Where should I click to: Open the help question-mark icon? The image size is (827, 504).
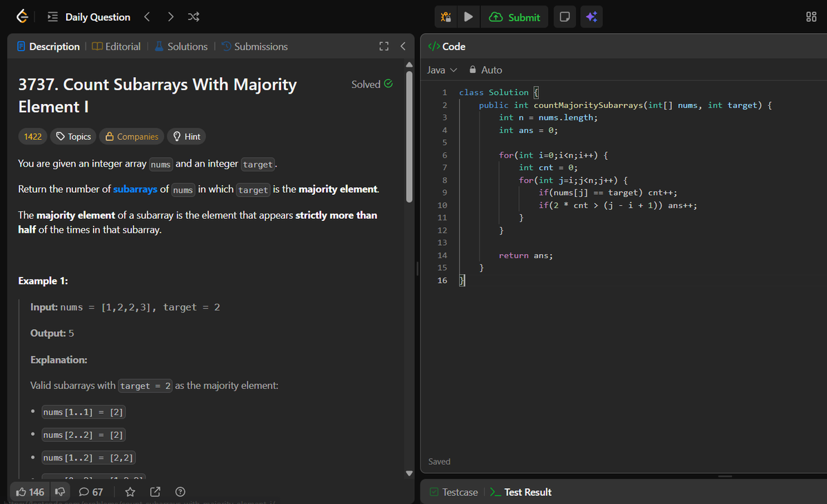[180, 492]
